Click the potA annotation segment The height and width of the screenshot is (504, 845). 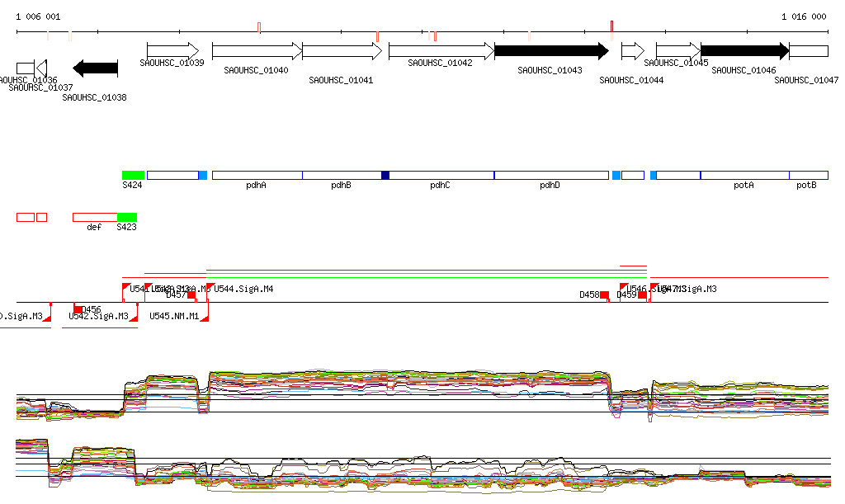coord(744,175)
